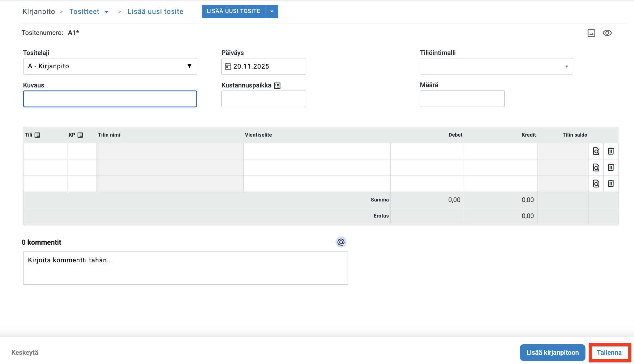634x364 pixels.
Task: Go to Kirjanpito breadcrumb
Action: pos(39,12)
